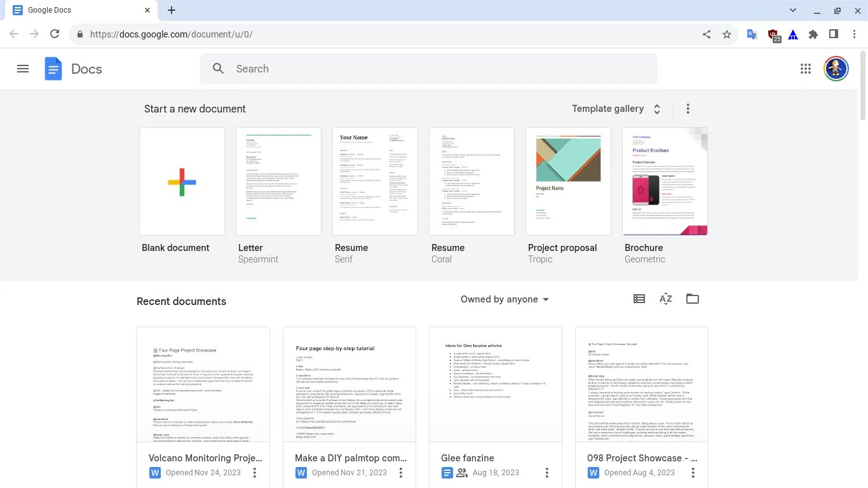
Task: Open the Owned by anyone filter
Action: 505,299
